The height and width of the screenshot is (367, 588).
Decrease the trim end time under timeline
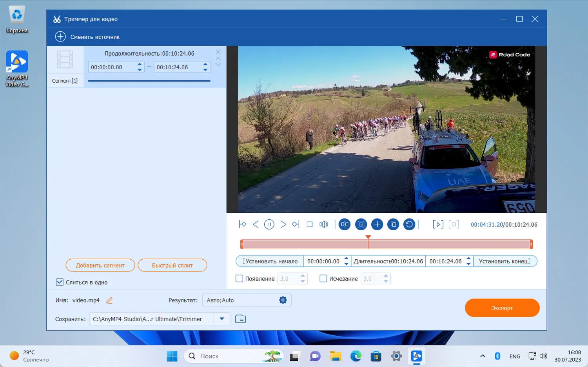click(x=468, y=264)
